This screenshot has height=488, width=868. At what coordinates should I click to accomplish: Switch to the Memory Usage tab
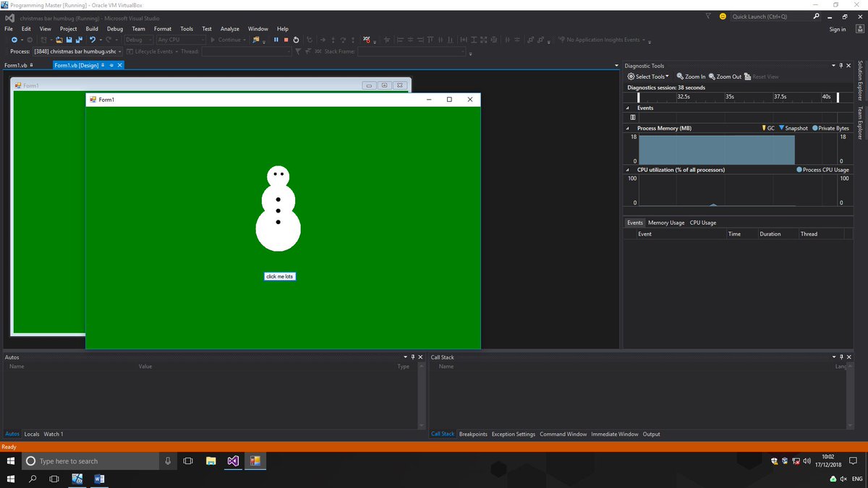pos(666,223)
